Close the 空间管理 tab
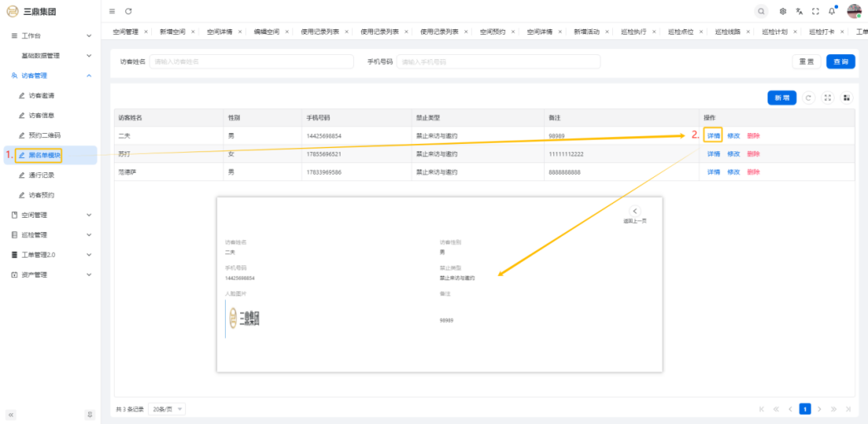The width and height of the screenshot is (868, 424). 146,32
